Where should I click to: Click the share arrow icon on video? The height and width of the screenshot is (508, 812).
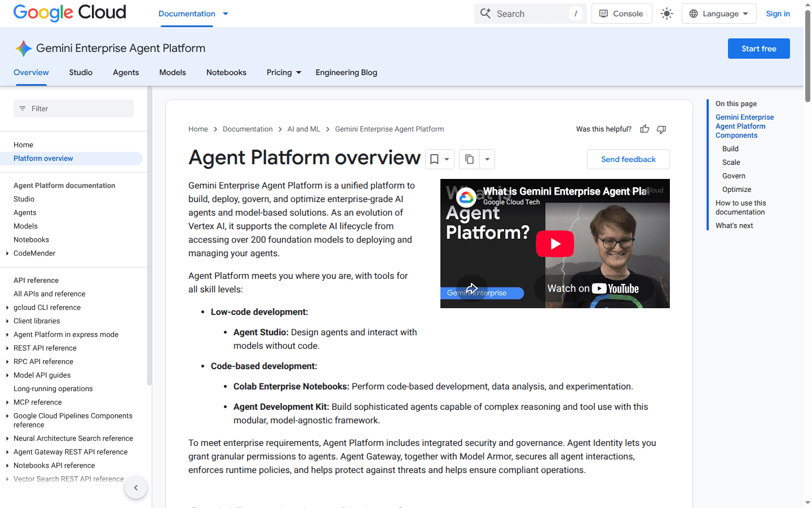click(471, 288)
